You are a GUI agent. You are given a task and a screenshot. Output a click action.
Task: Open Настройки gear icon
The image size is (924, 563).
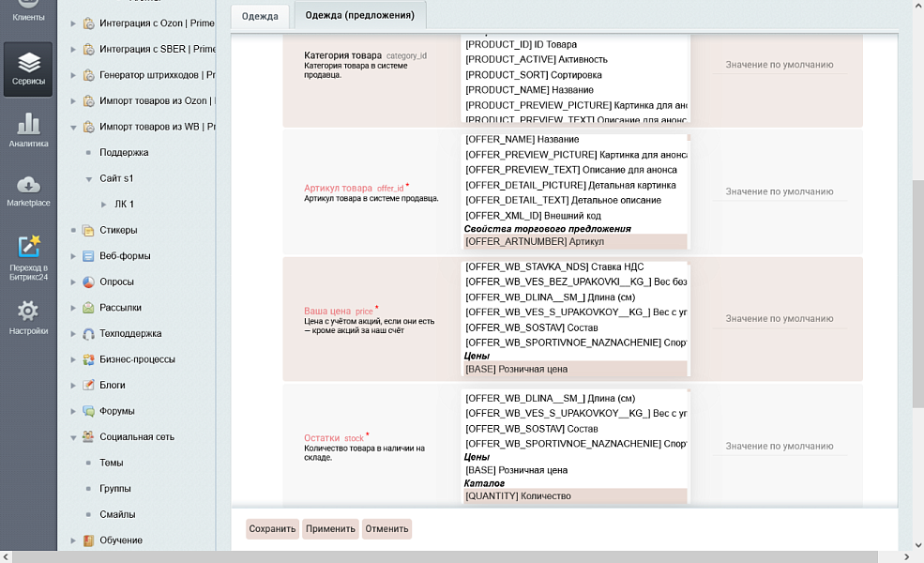pyautogui.click(x=28, y=317)
